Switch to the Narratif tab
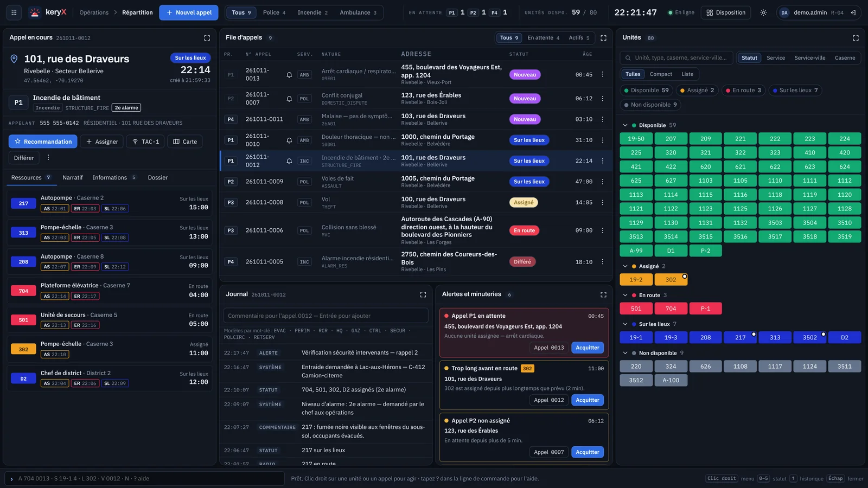The height and width of the screenshot is (488, 868). tap(72, 177)
